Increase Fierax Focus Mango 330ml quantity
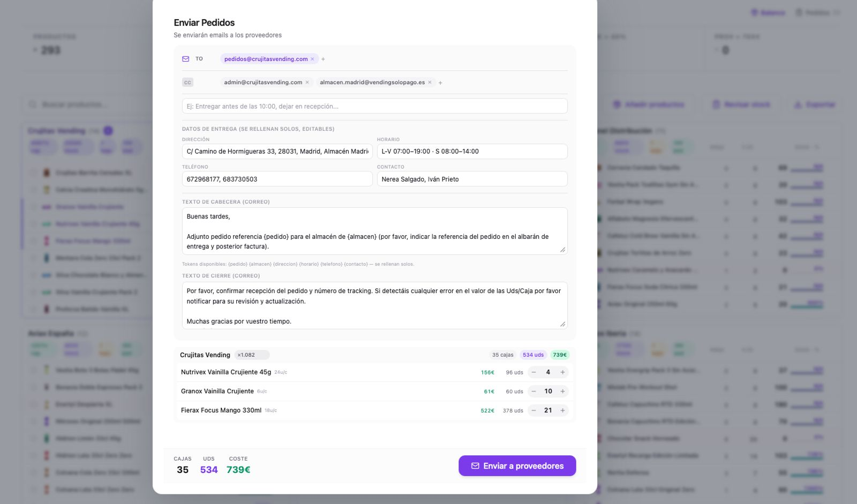This screenshot has width=857, height=504. [562, 411]
